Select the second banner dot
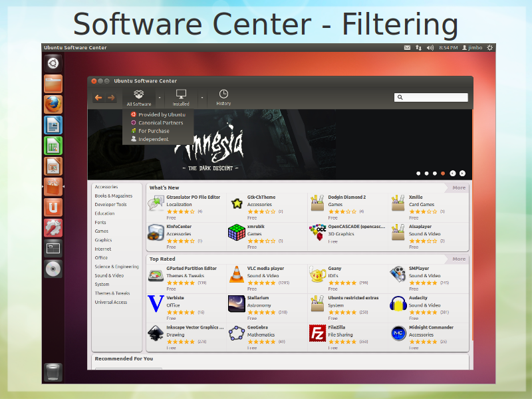The width and height of the screenshot is (532, 399). click(426, 174)
